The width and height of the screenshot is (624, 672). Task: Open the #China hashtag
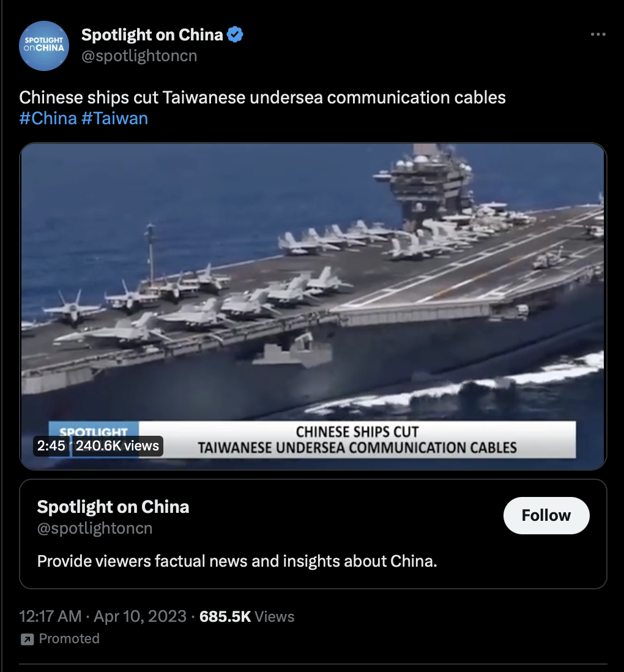48,118
